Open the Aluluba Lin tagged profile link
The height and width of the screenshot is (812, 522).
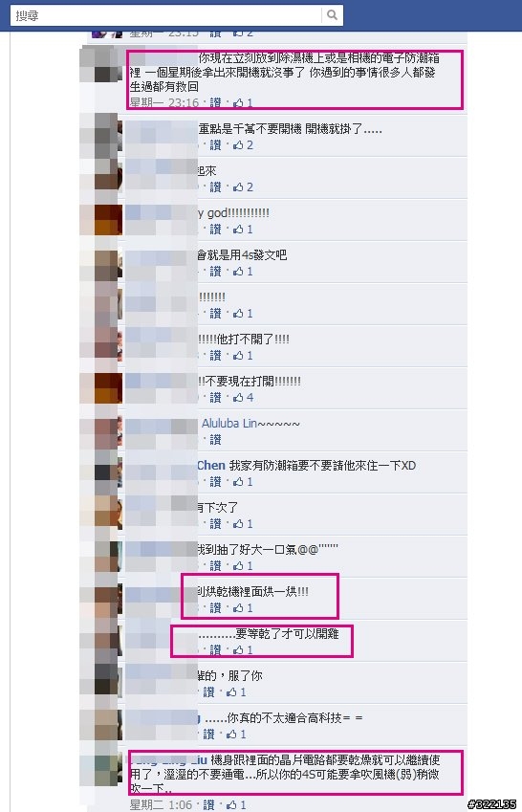click(x=228, y=424)
